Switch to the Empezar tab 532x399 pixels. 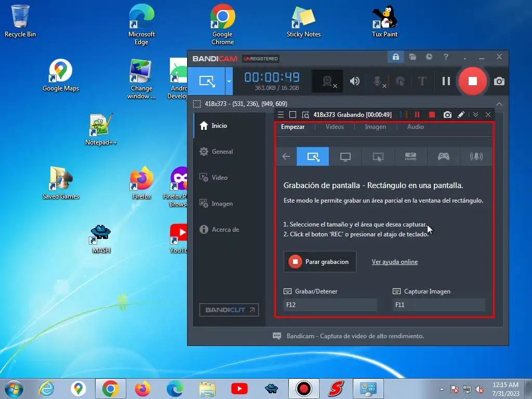click(292, 127)
